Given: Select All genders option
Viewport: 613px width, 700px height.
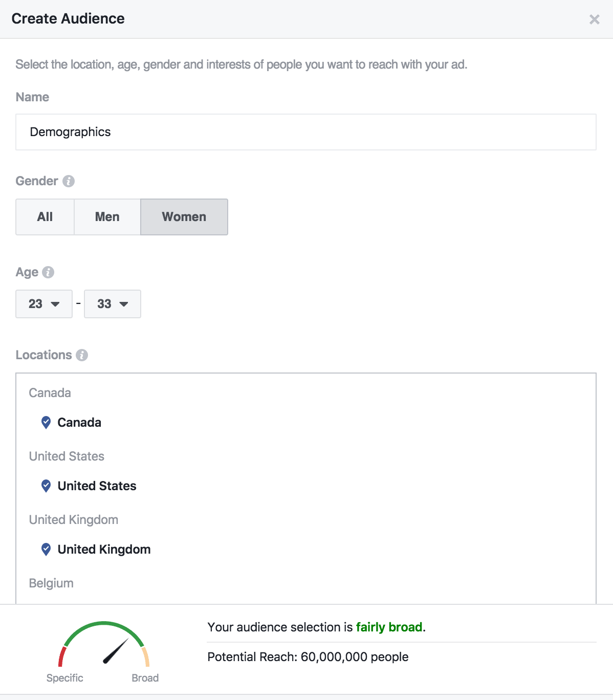Looking at the screenshot, I should point(45,217).
